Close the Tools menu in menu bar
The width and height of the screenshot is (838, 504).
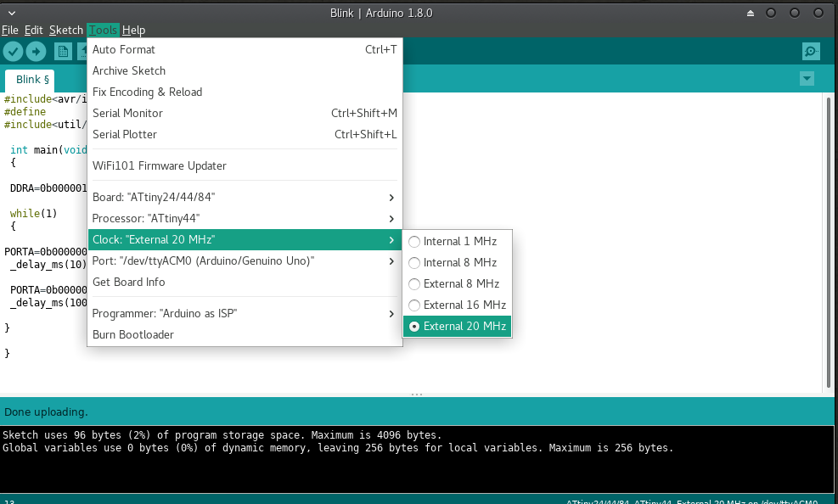click(x=103, y=30)
